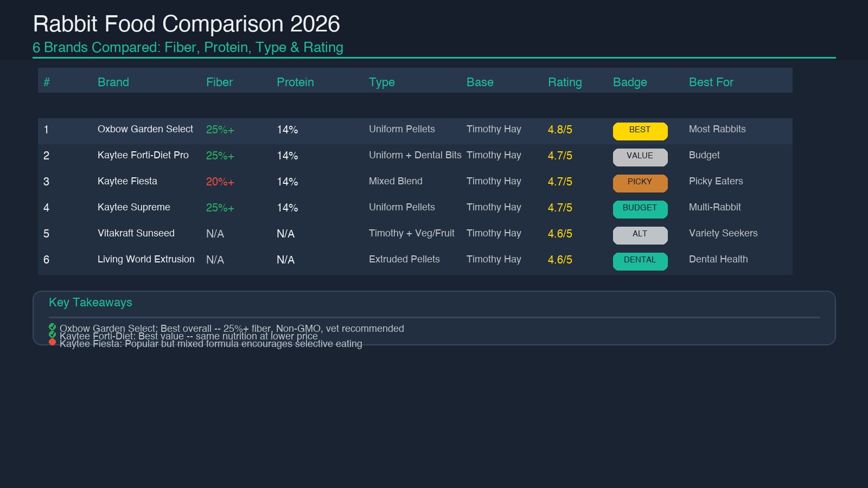Select the gray VALUE badge
Screen dimensions: 868x488
(640, 157)
